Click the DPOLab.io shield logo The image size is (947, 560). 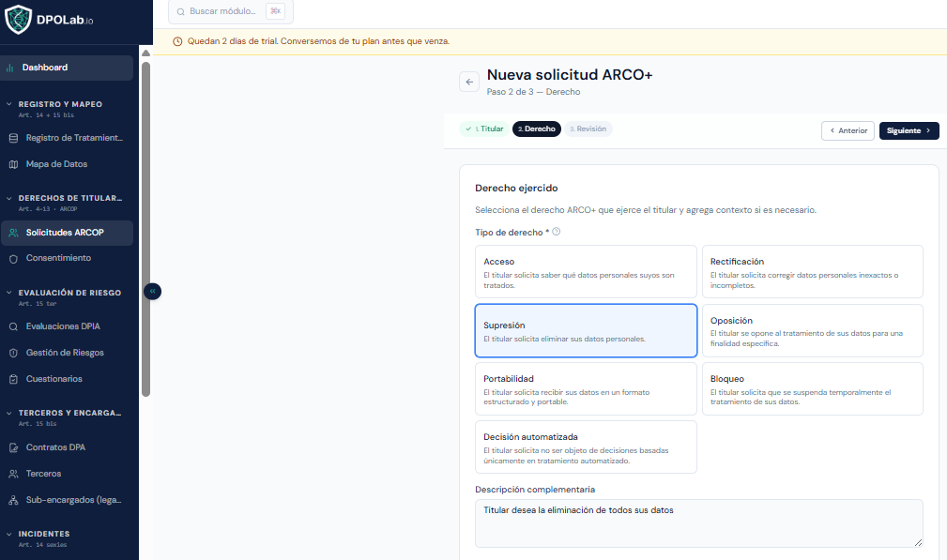pyautogui.click(x=18, y=20)
